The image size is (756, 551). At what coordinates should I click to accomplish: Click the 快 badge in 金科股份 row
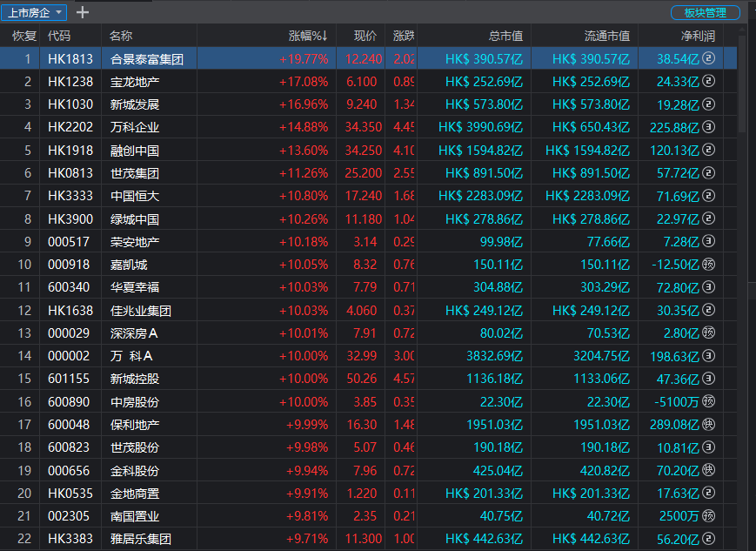pos(708,470)
